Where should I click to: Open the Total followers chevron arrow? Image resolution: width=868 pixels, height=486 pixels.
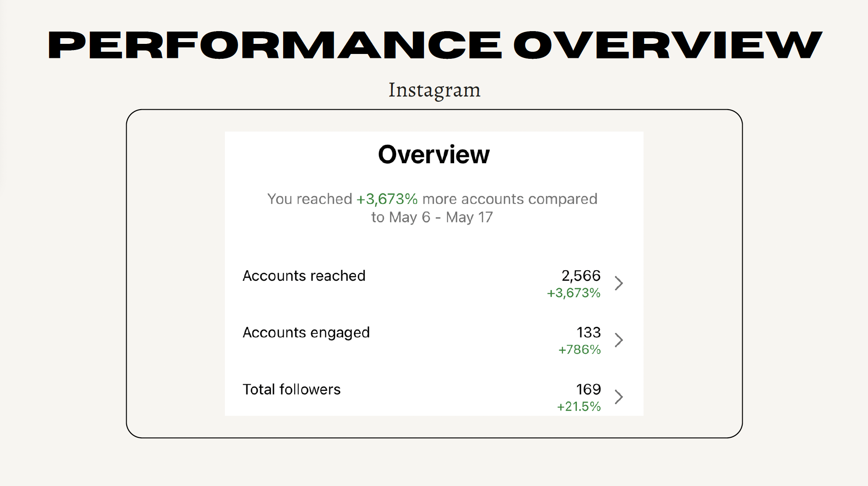[x=619, y=397]
